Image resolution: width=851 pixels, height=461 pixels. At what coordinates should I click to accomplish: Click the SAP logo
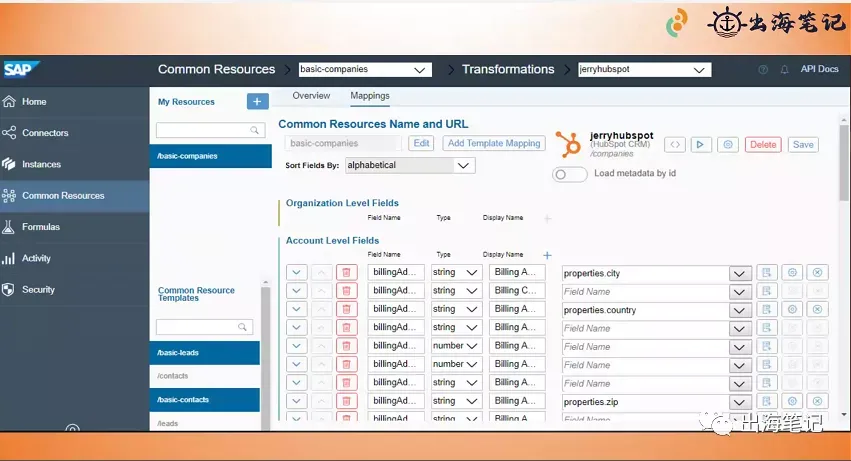(21, 70)
